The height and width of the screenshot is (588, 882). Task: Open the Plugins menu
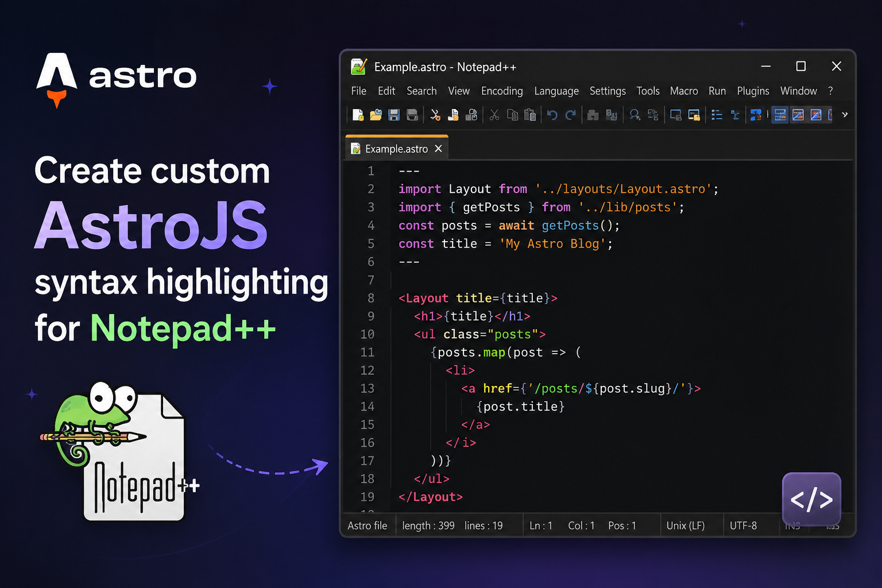pos(753,91)
